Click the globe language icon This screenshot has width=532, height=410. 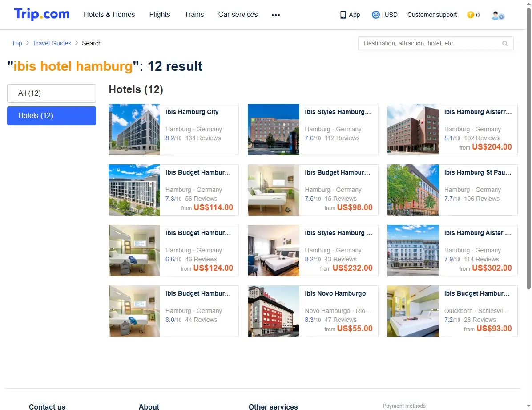point(375,15)
